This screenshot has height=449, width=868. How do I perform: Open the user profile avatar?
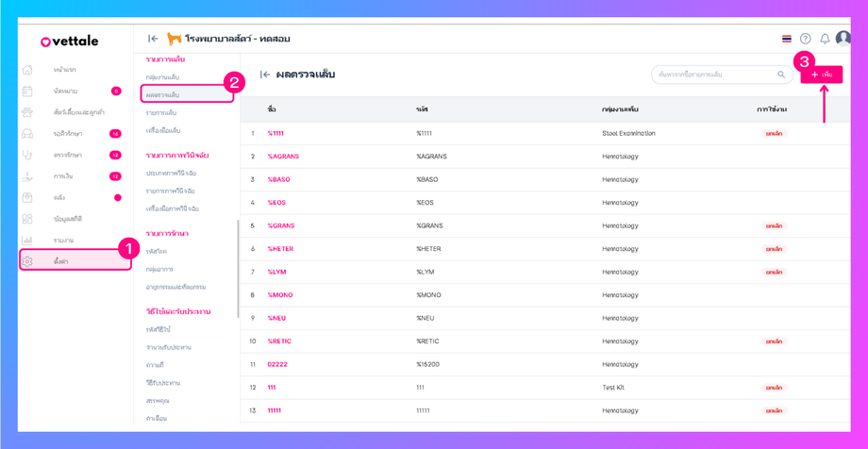(x=843, y=39)
